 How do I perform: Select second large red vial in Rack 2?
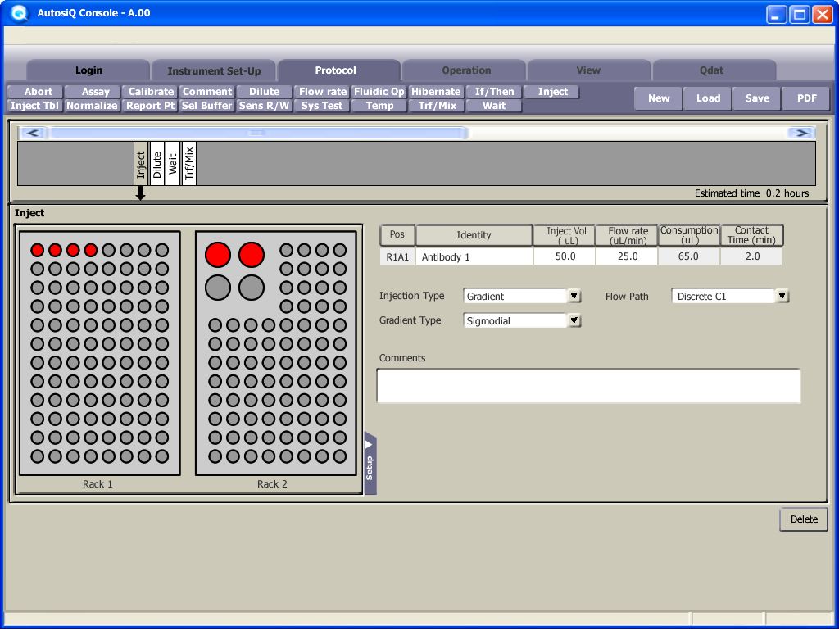[252, 255]
